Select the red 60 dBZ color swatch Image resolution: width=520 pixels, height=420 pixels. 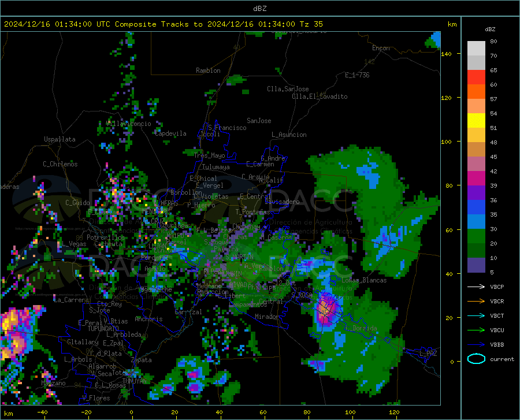point(476,77)
